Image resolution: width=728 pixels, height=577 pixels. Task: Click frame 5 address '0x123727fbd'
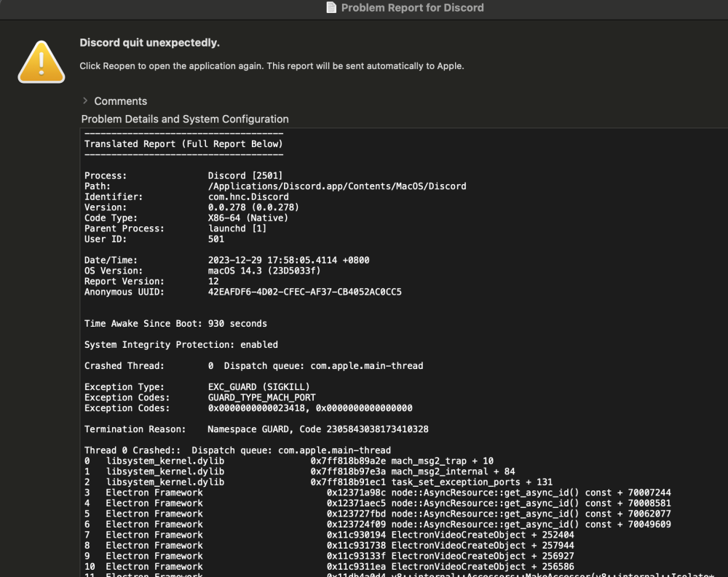[356, 514]
